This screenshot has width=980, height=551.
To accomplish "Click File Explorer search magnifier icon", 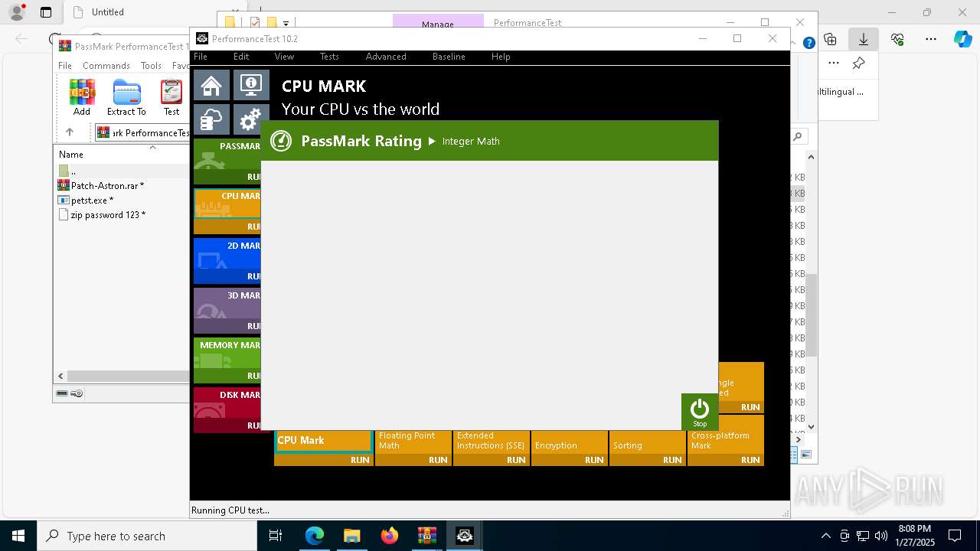I will [x=798, y=136].
